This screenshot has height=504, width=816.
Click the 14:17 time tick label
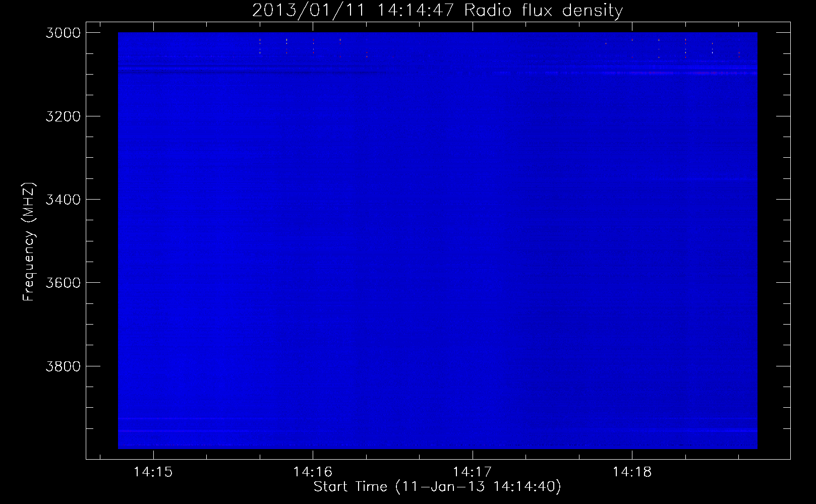[x=472, y=472]
